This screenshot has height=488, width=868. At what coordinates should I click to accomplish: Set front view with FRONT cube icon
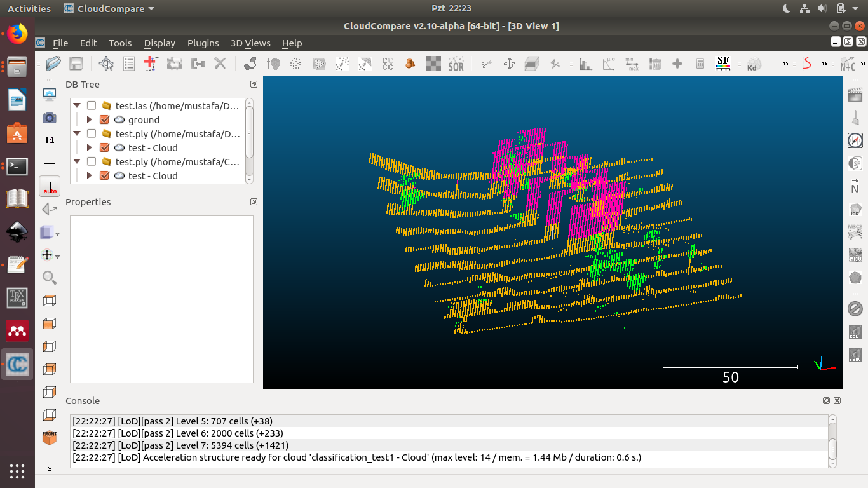click(50, 438)
